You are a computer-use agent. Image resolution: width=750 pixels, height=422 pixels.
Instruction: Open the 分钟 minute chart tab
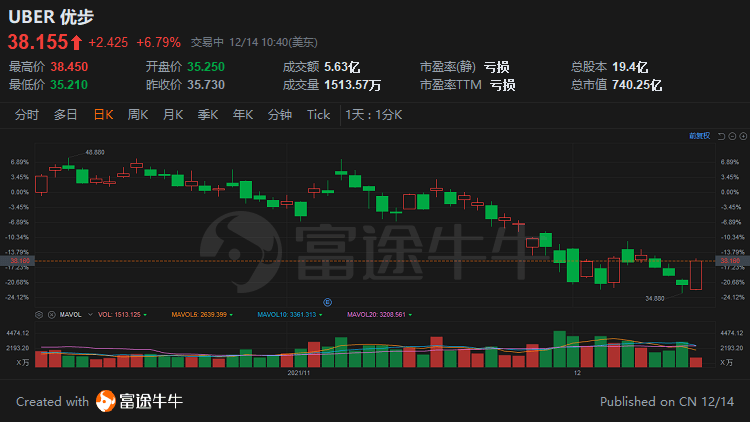(x=280, y=115)
